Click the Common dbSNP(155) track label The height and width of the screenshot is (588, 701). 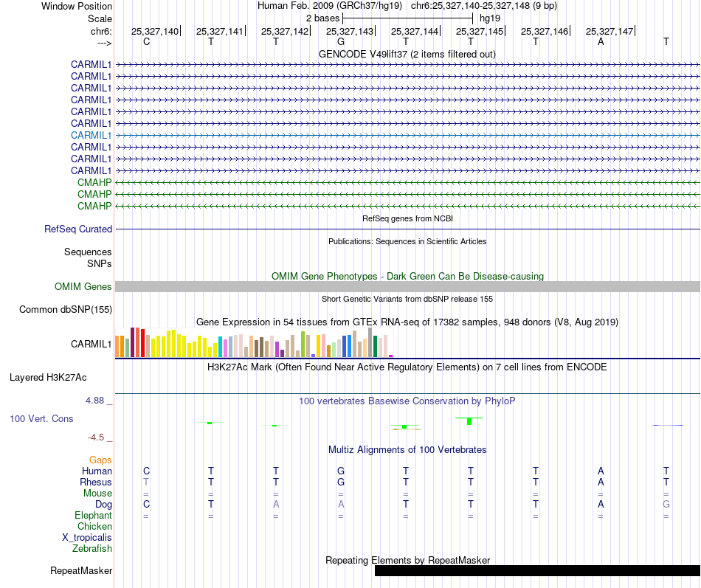[66, 309]
